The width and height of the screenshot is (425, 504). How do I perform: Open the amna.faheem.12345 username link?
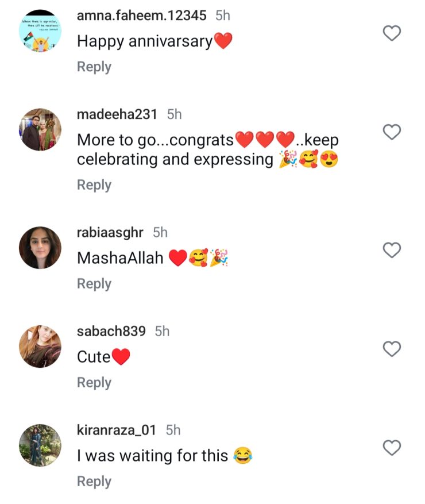point(141,16)
